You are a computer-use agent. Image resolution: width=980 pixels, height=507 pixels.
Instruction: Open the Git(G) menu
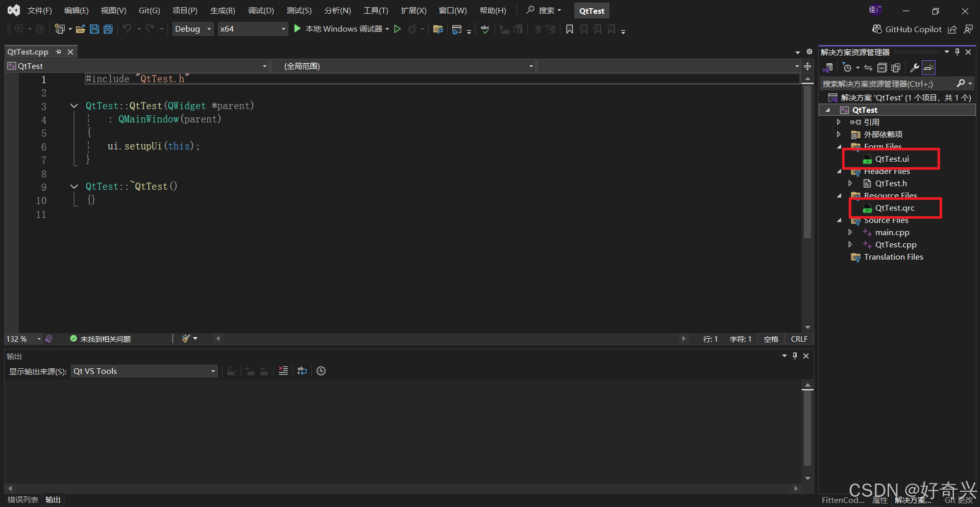(149, 10)
